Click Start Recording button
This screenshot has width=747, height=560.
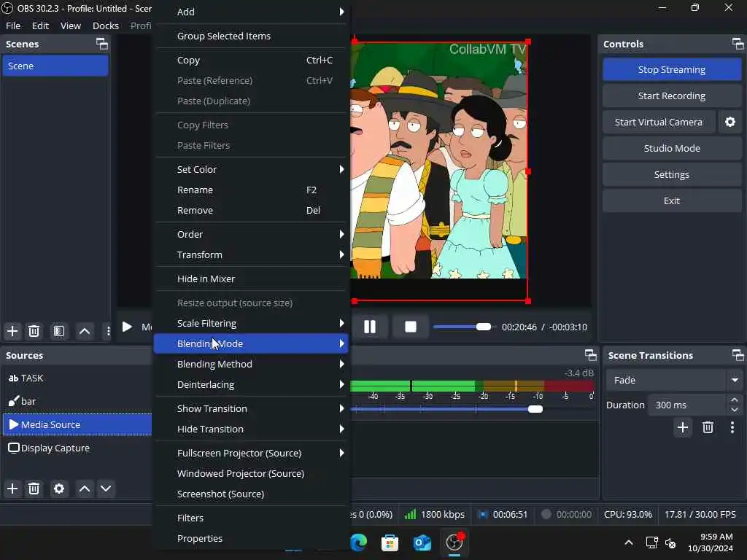click(672, 96)
